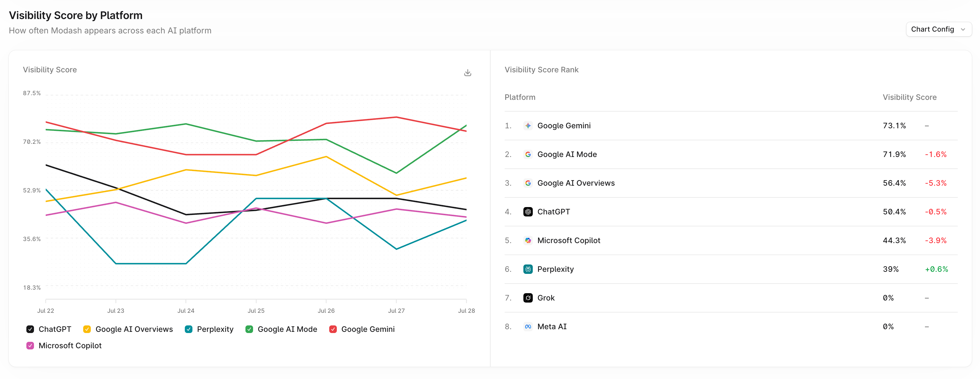Click the -5.3% change value
The height and width of the screenshot is (379, 980).
[935, 183]
